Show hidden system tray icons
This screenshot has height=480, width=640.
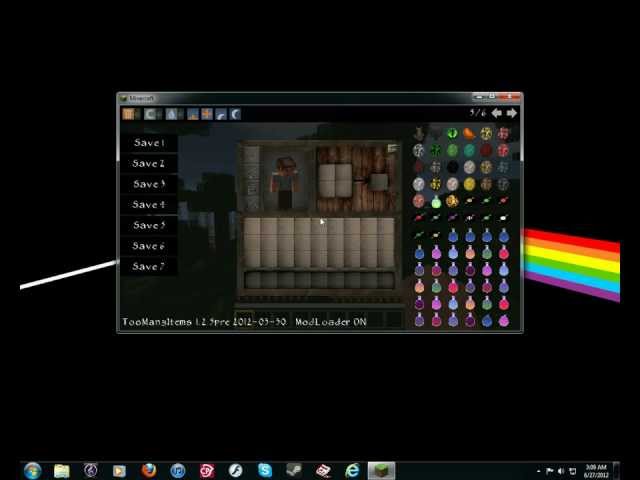pyautogui.click(x=538, y=471)
